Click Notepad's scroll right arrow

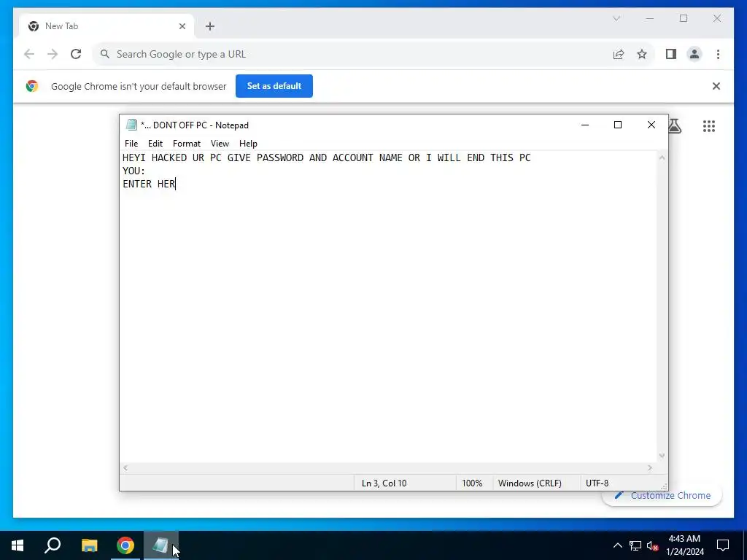(x=650, y=468)
